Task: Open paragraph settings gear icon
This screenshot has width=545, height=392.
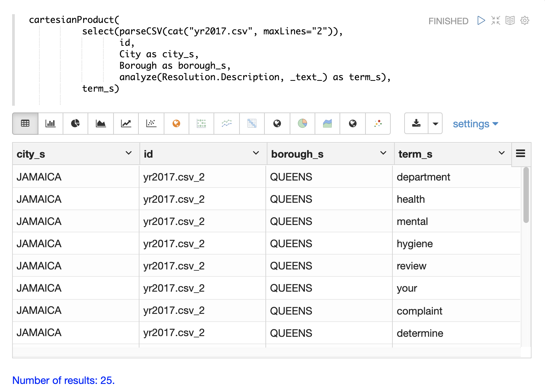Action: click(524, 21)
